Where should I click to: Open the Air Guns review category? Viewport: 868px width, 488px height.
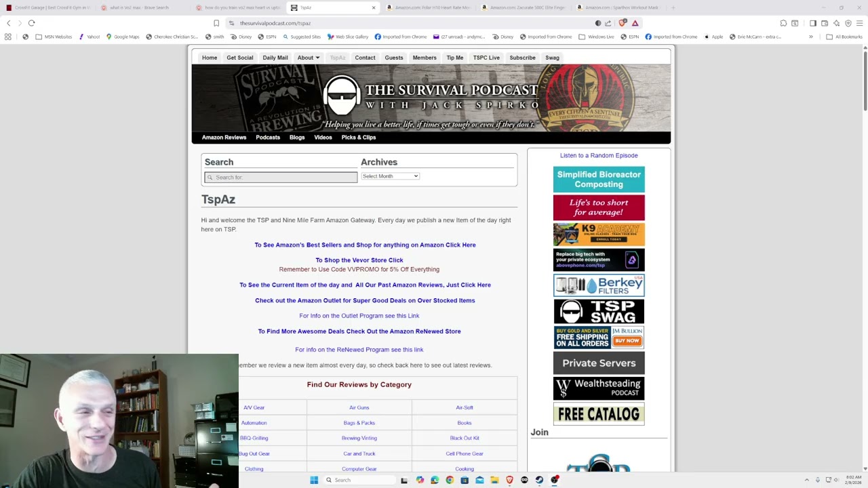coord(359,407)
